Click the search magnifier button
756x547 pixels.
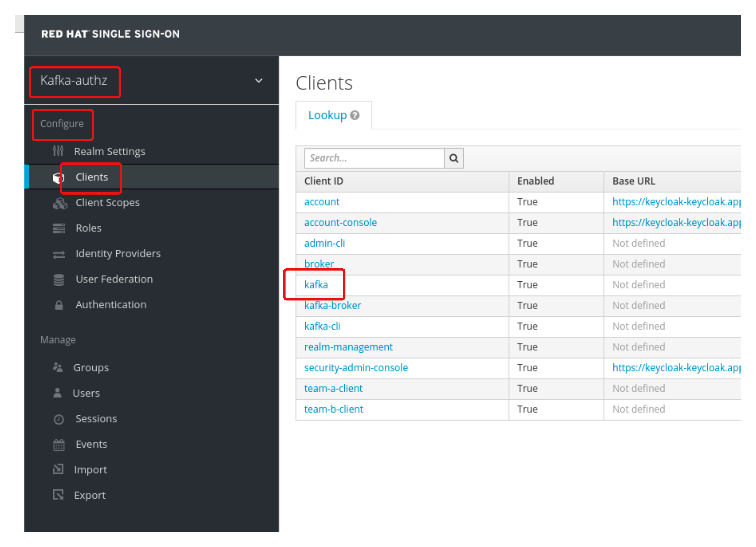point(454,158)
